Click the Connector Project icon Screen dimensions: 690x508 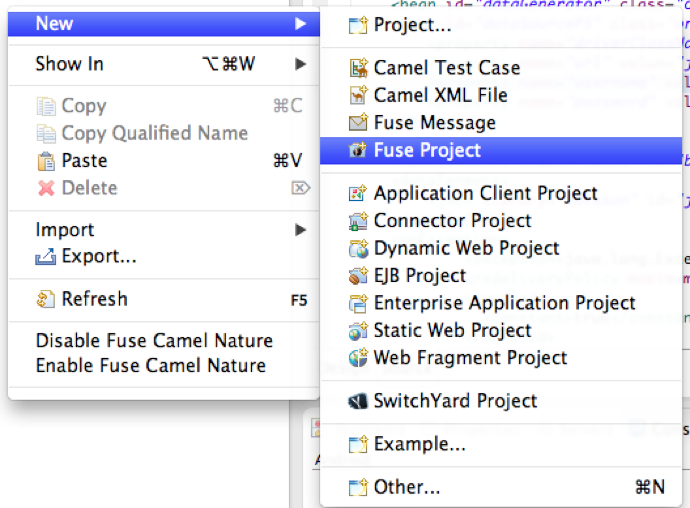click(x=358, y=221)
